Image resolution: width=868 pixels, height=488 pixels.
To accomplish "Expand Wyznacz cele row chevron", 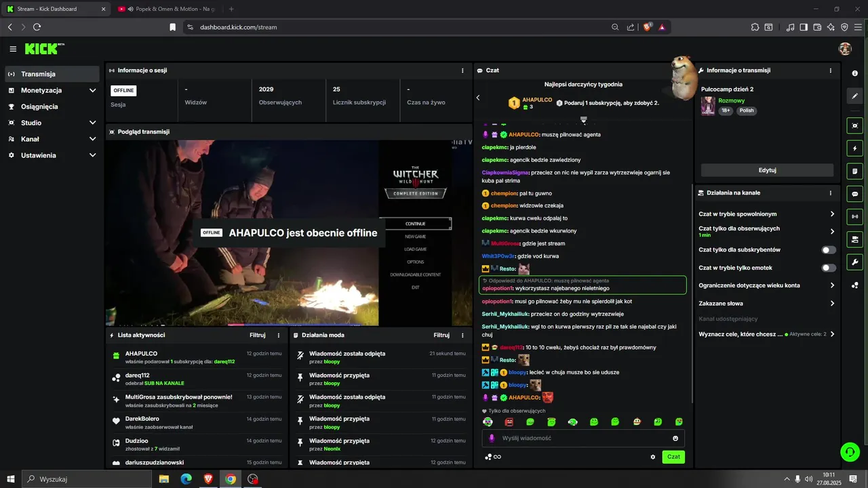I will [x=832, y=334].
